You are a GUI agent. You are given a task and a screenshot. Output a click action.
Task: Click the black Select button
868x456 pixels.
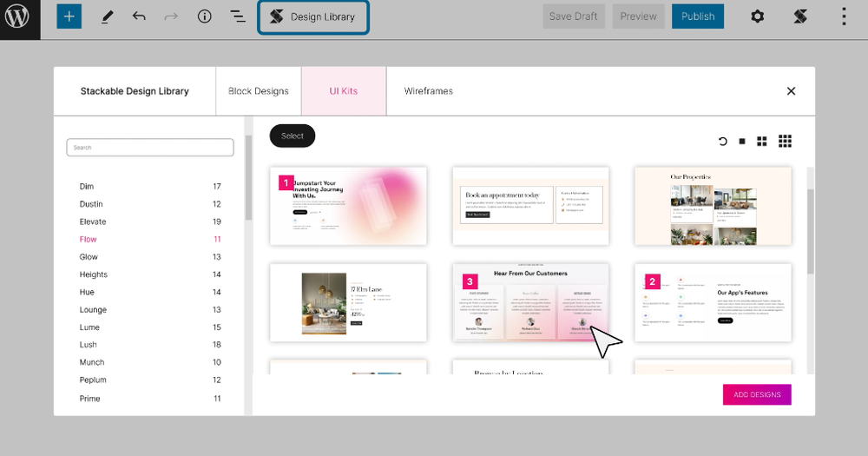pos(293,135)
